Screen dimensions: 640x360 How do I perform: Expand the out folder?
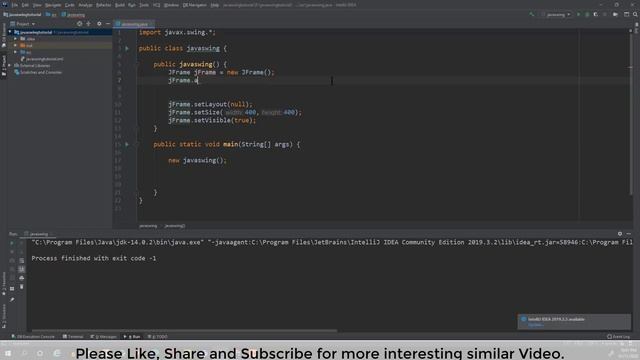coord(16,45)
